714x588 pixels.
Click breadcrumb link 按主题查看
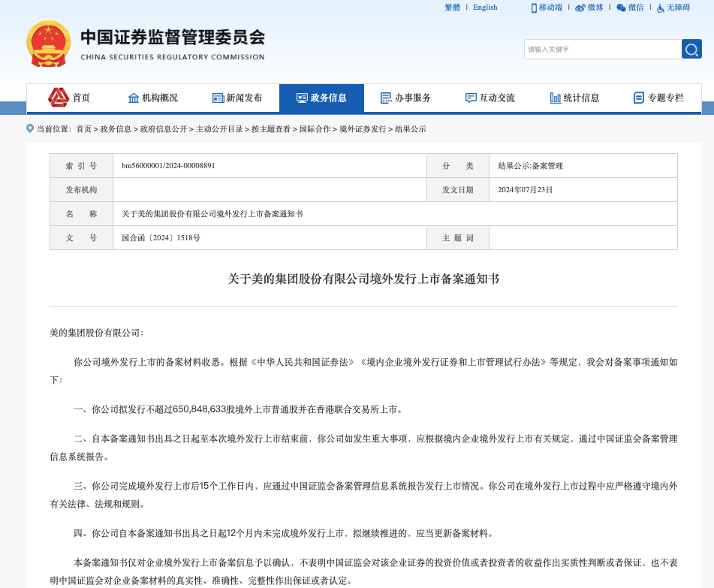(271, 129)
